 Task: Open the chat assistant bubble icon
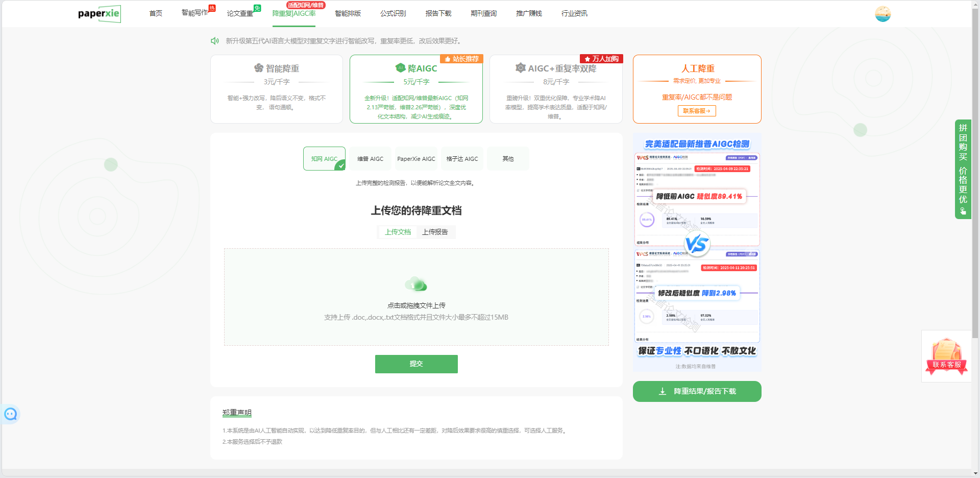tap(11, 414)
